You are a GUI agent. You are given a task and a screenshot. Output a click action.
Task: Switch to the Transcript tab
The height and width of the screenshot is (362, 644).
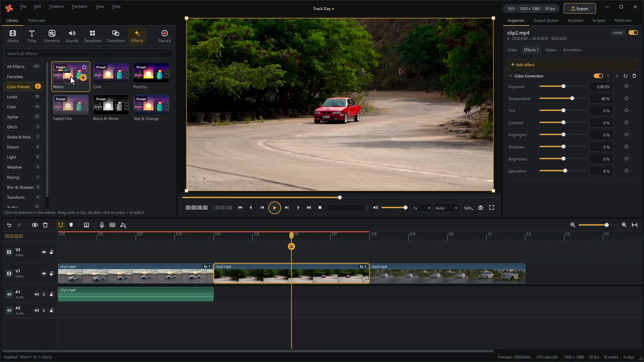pyautogui.click(x=36, y=20)
